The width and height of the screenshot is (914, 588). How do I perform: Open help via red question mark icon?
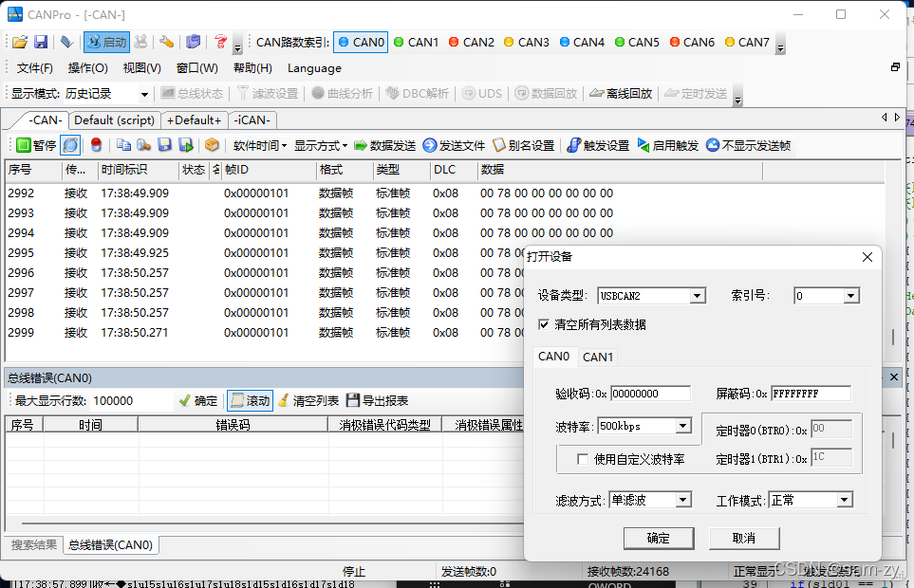pyautogui.click(x=220, y=42)
